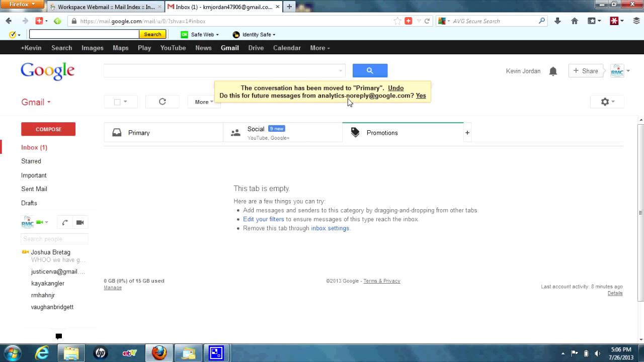Click Yes for future analytics-noreply messages
This screenshot has height=362, width=644.
click(x=421, y=96)
